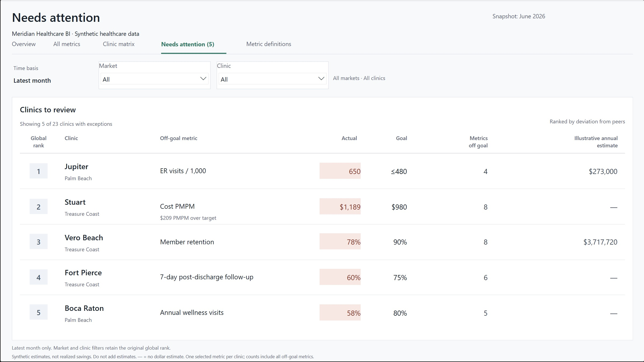Click the Off-goal metric column header
The height and width of the screenshot is (362, 644).
179,138
